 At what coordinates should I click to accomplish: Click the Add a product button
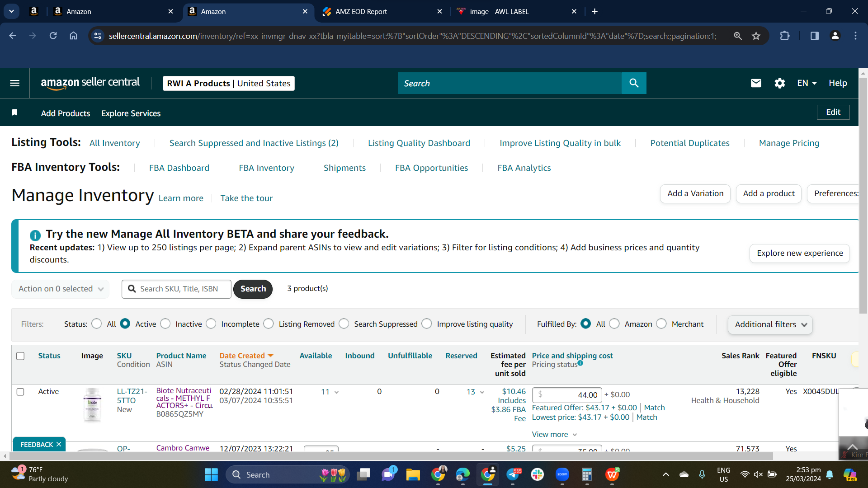click(x=769, y=193)
